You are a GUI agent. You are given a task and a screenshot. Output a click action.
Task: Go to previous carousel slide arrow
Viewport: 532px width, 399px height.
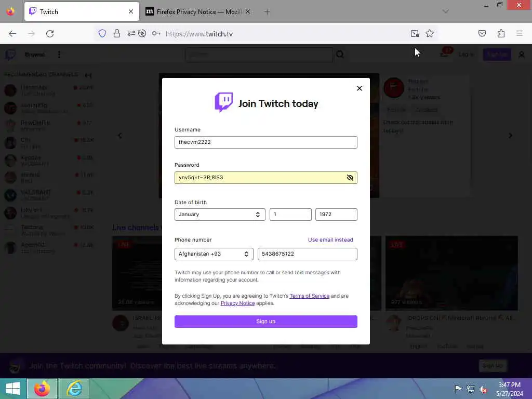[120, 136]
